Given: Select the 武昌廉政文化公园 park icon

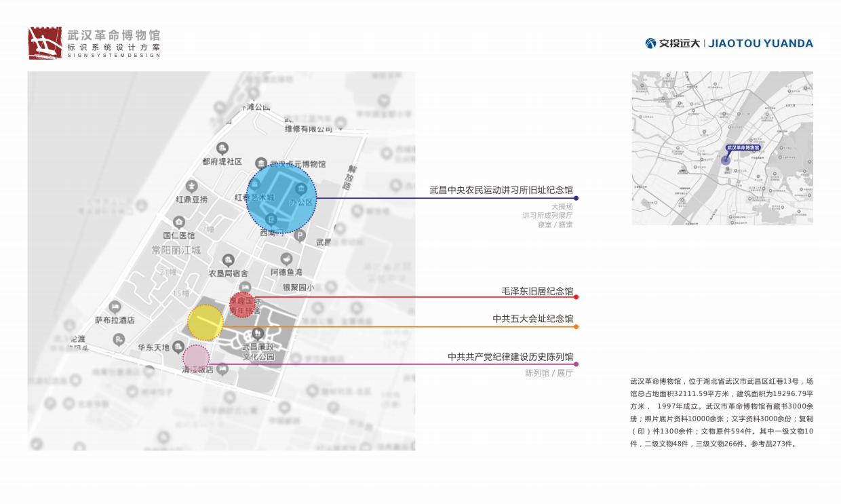Looking at the screenshot, I should tap(258, 334).
